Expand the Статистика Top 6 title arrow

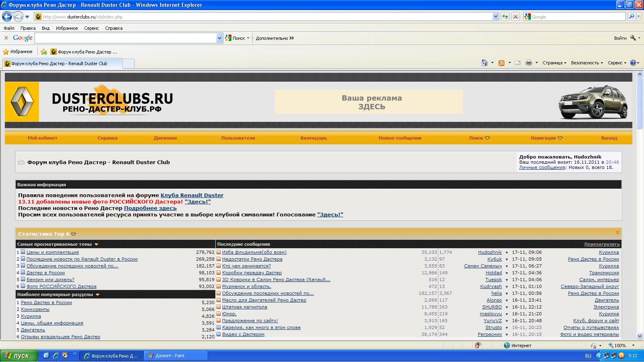click(73, 234)
